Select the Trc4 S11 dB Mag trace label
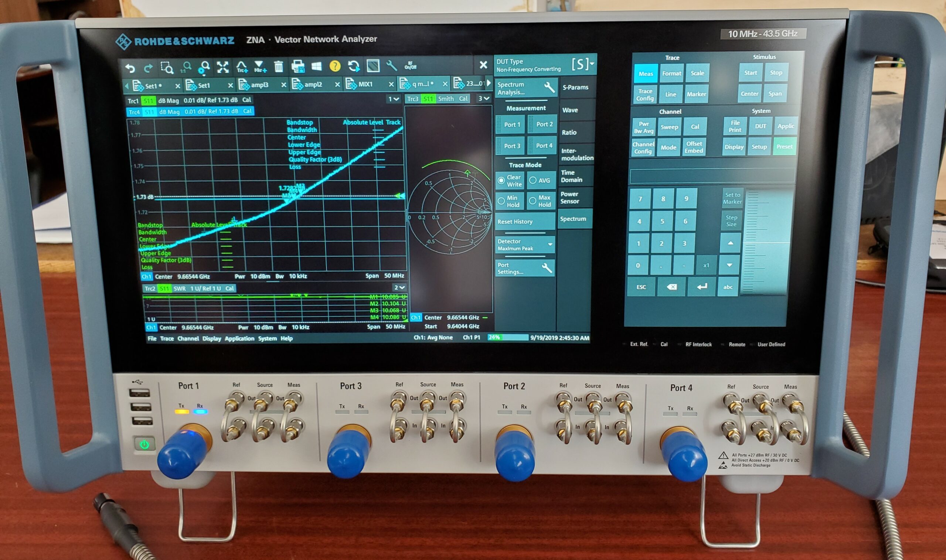Screen dimensions: 946x560 point(190,111)
